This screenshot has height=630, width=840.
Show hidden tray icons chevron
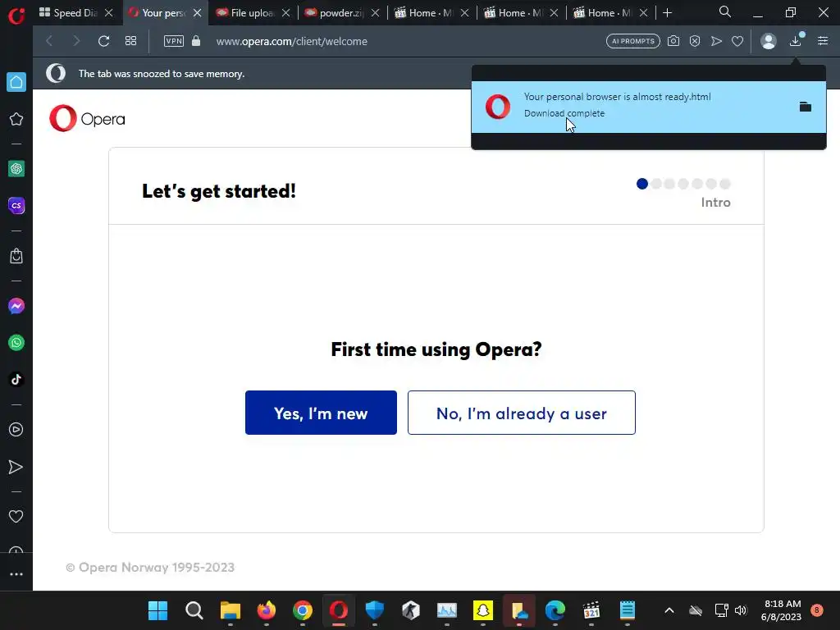pos(669,610)
